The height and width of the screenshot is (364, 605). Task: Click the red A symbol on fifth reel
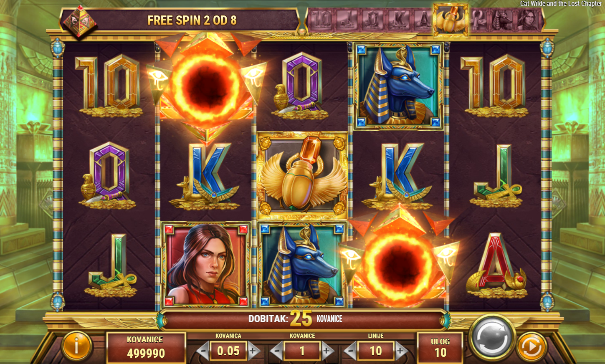point(496,266)
